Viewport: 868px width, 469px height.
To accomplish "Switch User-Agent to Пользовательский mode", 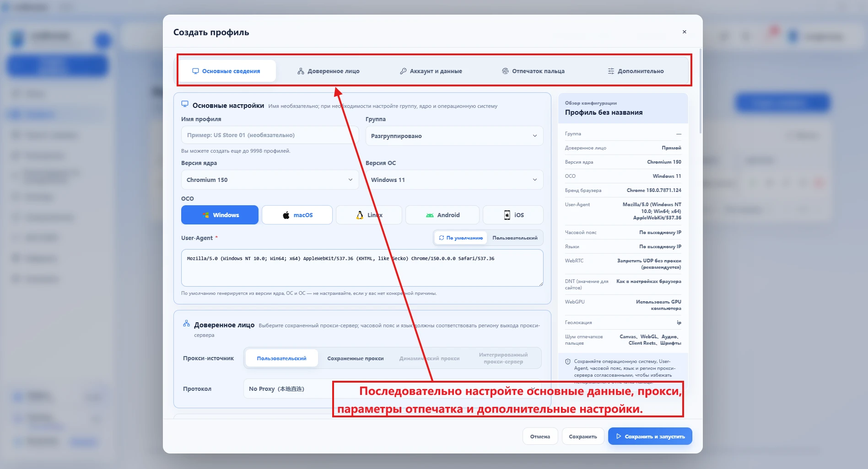I will coord(515,238).
